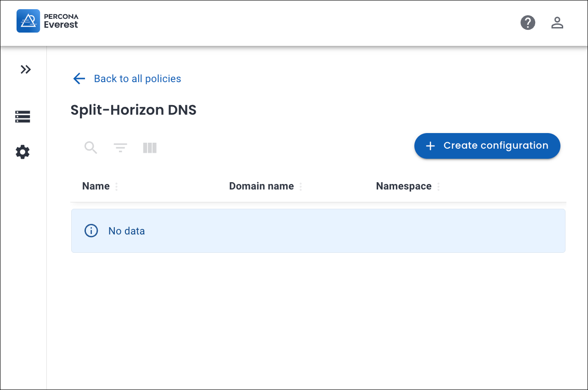
Task: Click the info icon beside No data
Action: tap(91, 231)
